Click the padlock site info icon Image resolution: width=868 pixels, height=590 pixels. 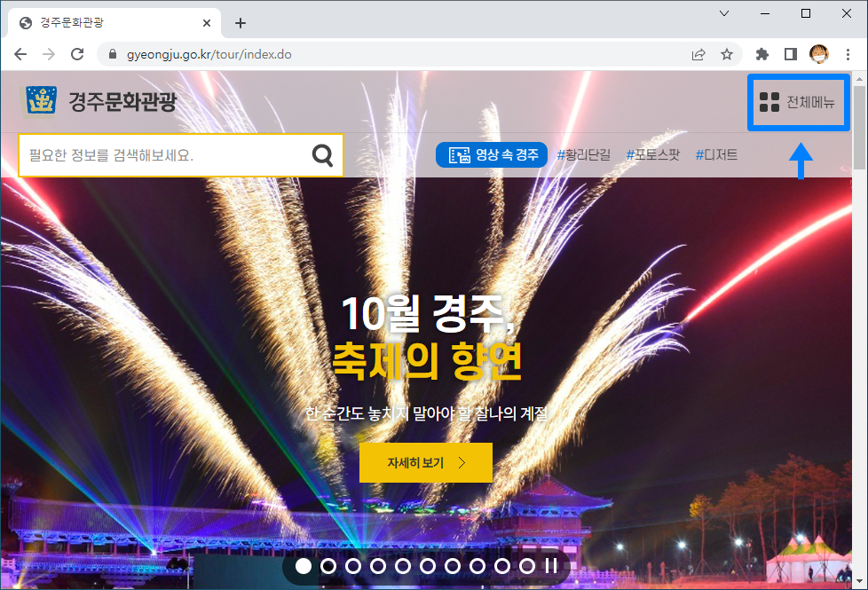tap(113, 54)
